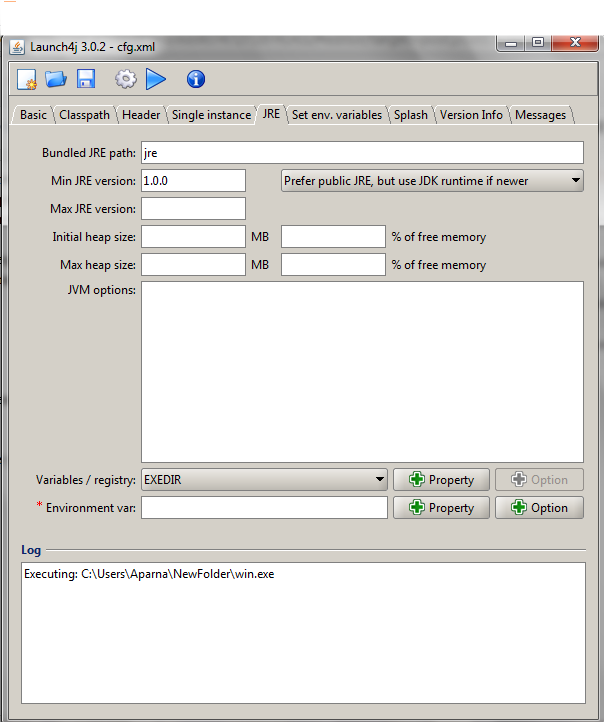
Task: Click the Log output text area
Action: pos(303,633)
